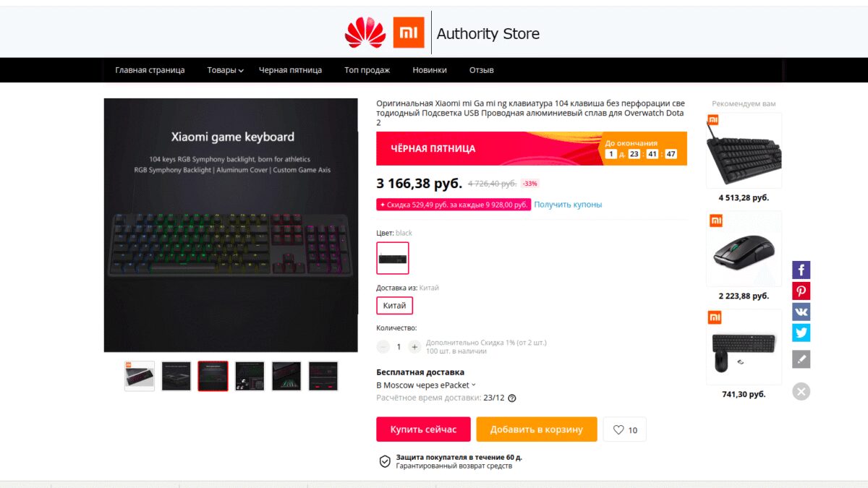The height and width of the screenshot is (488, 868).
Task: Open delivery time help question mark
Action: 512,398
